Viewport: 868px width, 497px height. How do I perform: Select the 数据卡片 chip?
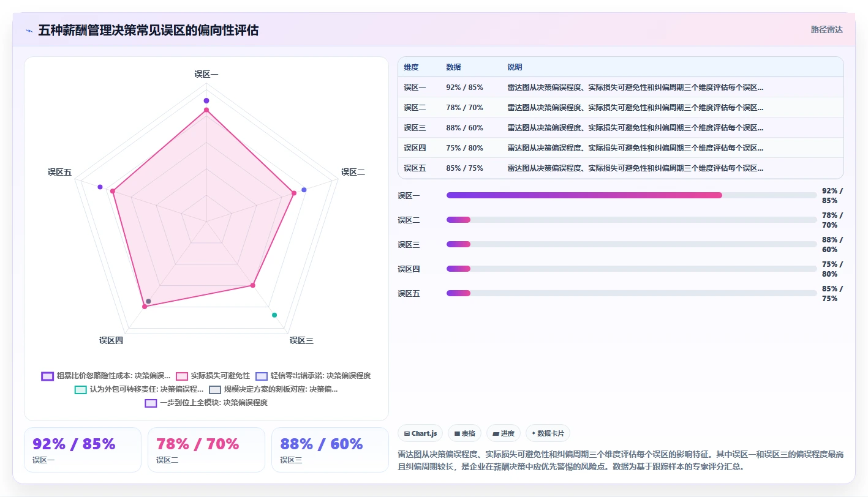pos(548,433)
